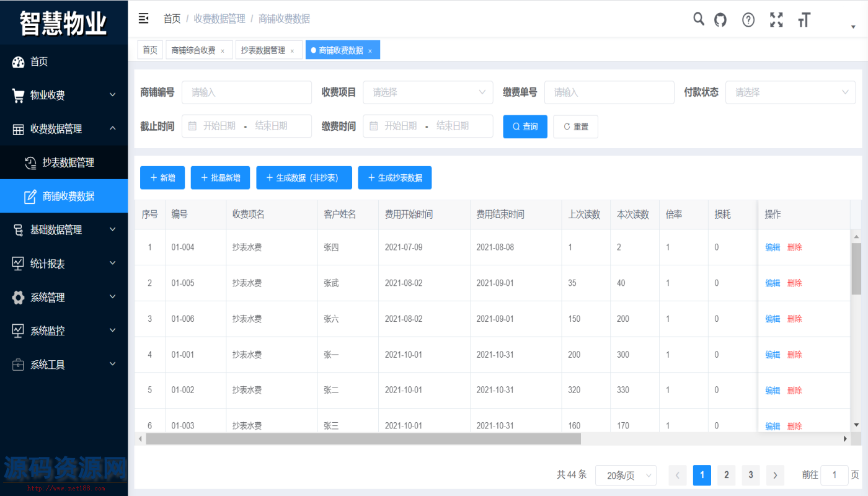Change the 20条/页 page size selector
Image resolution: width=868 pixels, height=496 pixels.
625,476
